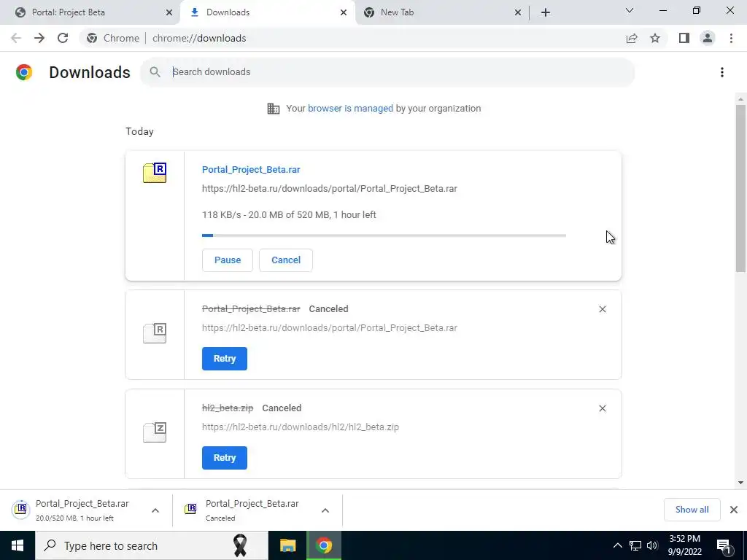Screen dimensions: 747x560
Task: Remove canceled Portal_Project_Beta.rar from the list
Action: [x=602, y=309]
